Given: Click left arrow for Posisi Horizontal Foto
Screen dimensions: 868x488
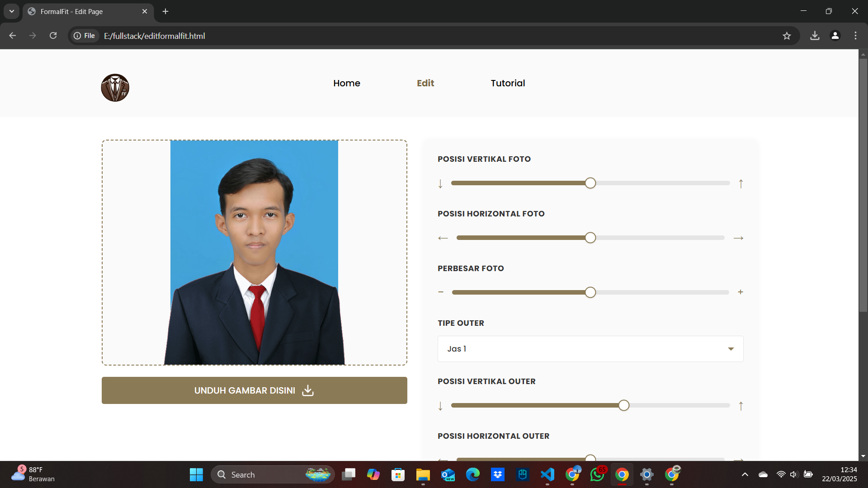Looking at the screenshot, I should (443, 238).
